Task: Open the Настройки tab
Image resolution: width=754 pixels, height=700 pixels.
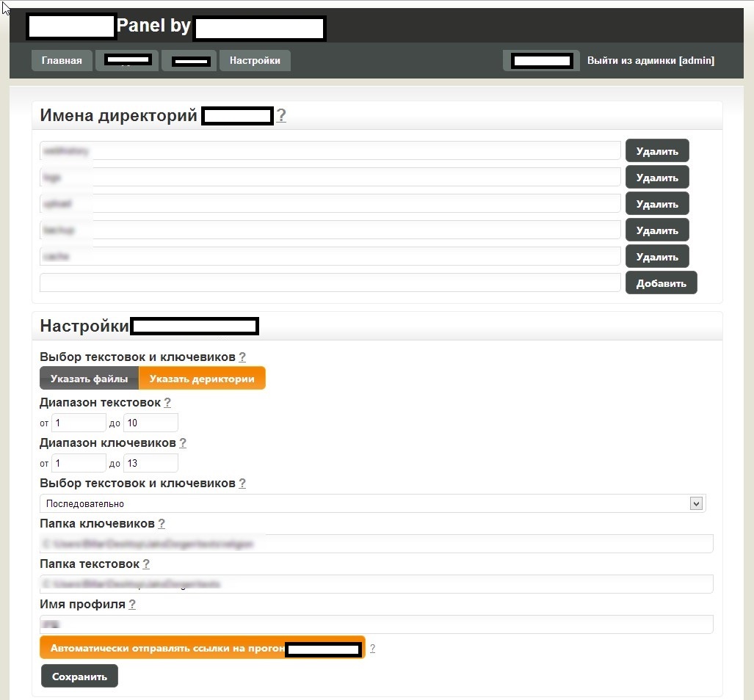Action: 255,60
